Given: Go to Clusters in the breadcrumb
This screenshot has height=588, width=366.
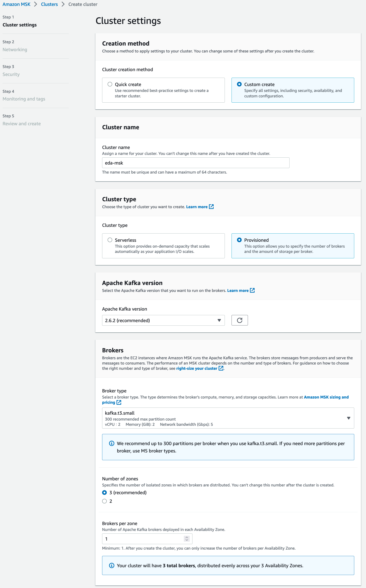Looking at the screenshot, I should (x=49, y=4).
